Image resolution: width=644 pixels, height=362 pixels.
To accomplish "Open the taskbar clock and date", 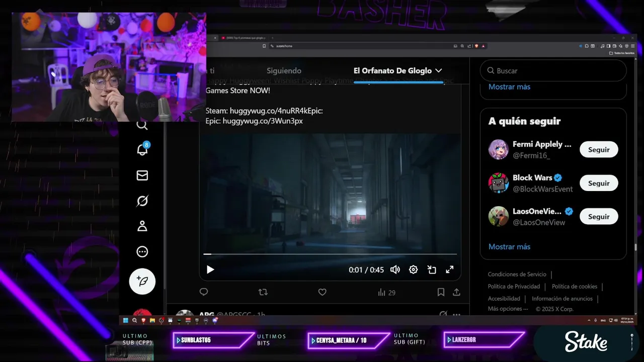I will tap(626, 320).
